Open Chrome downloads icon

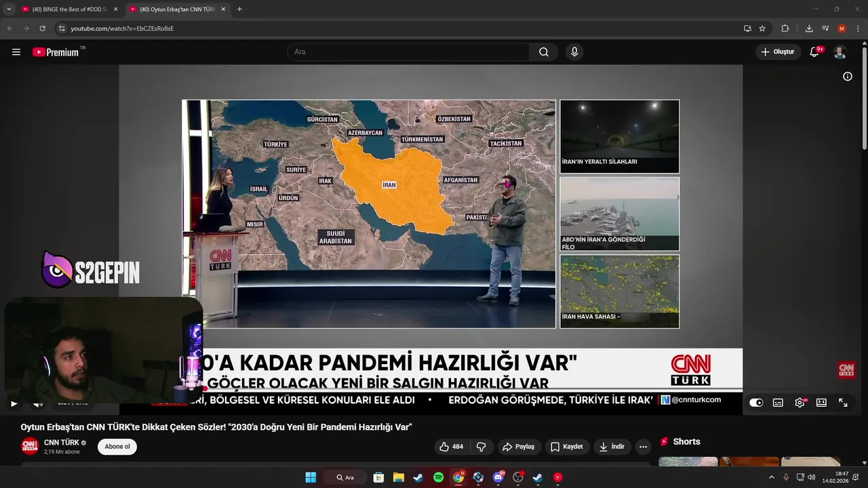coord(809,28)
